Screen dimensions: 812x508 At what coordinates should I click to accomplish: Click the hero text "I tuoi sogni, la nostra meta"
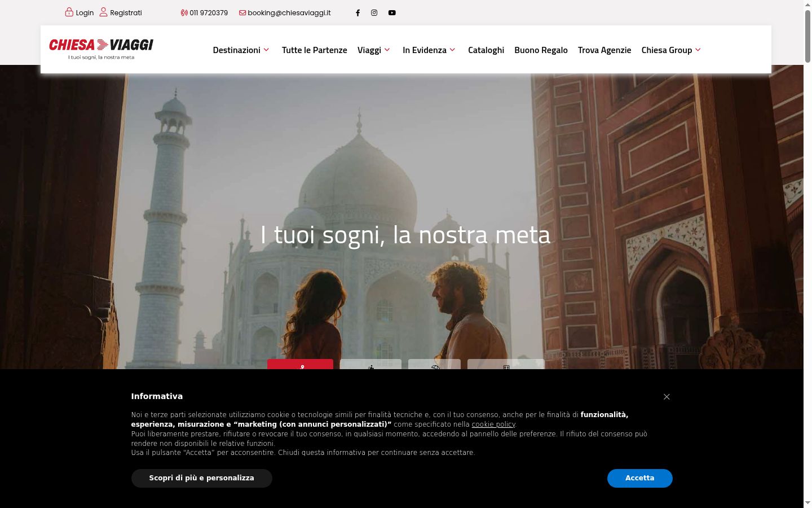(x=405, y=235)
